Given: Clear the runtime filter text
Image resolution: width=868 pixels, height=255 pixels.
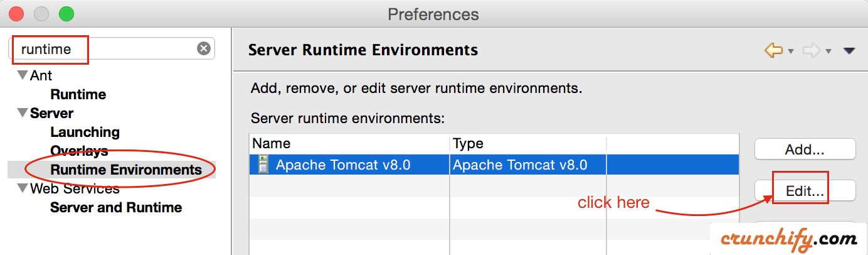Looking at the screenshot, I should click(x=204, y=48).
